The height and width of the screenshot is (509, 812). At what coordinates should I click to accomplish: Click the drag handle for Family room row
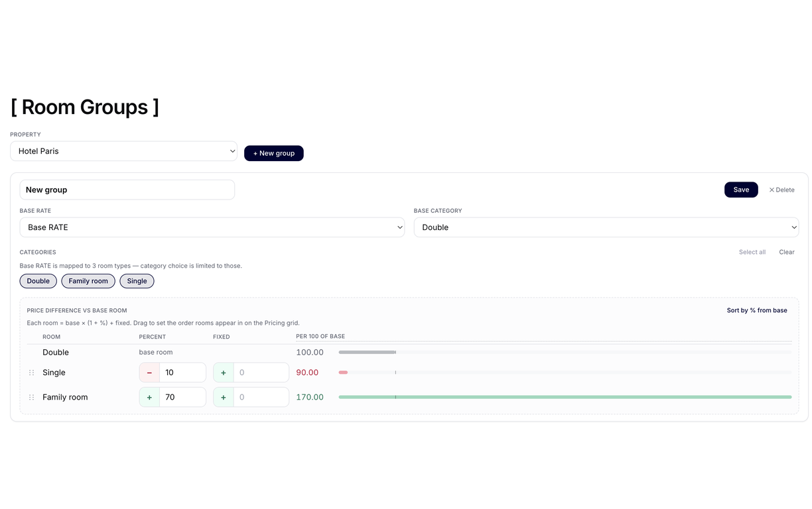coord(31,397)
